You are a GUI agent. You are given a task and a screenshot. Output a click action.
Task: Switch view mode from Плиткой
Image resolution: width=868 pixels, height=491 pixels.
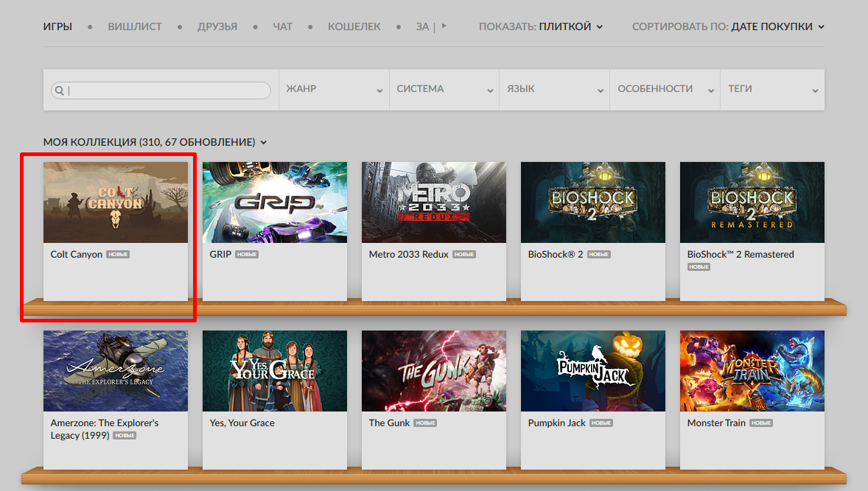[x=570, y=27]
